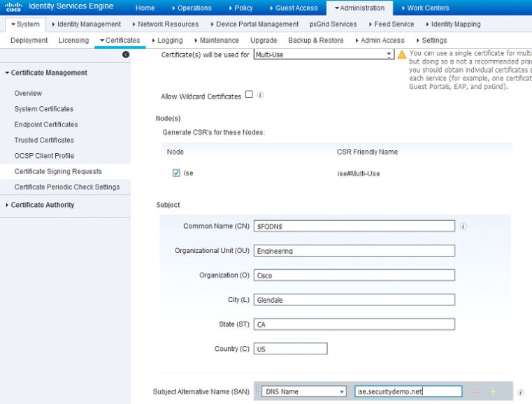Open OCSP Client Profile in the sidebar

click(44, 156)
